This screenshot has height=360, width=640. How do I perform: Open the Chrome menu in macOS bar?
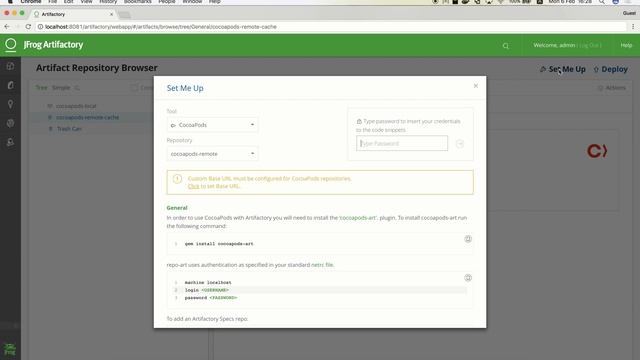tap(31, 2)
